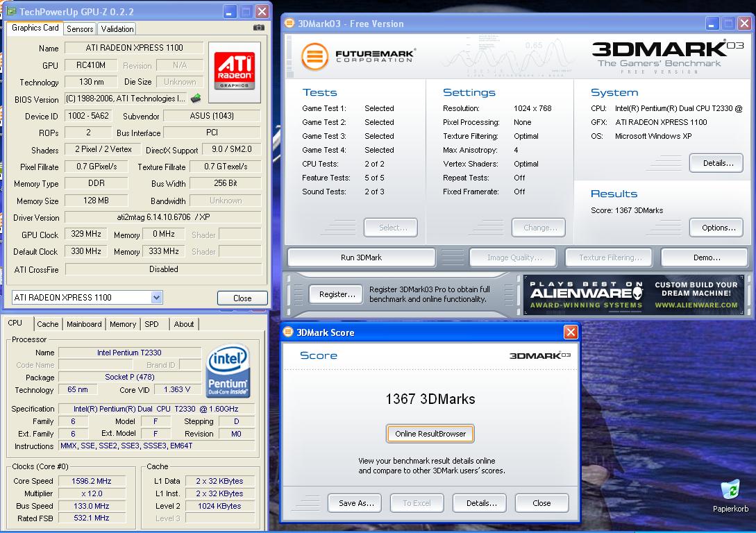Minimize the 3DMark03 window

click(712, 23)
